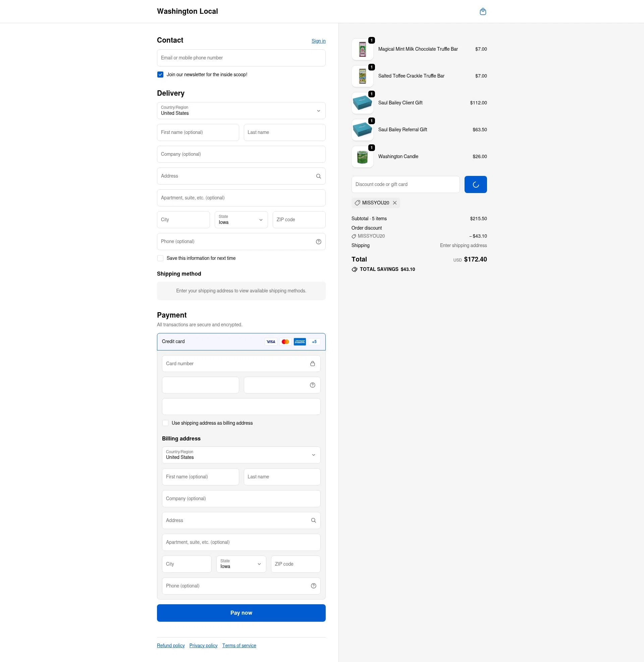
Task: Select the Credit card payment method
Action: (x=203, y=341)
